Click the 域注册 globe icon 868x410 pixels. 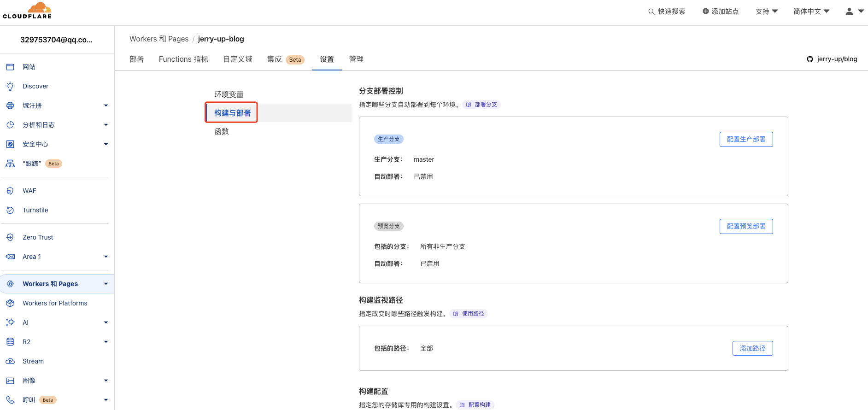[x=10, y=105]
